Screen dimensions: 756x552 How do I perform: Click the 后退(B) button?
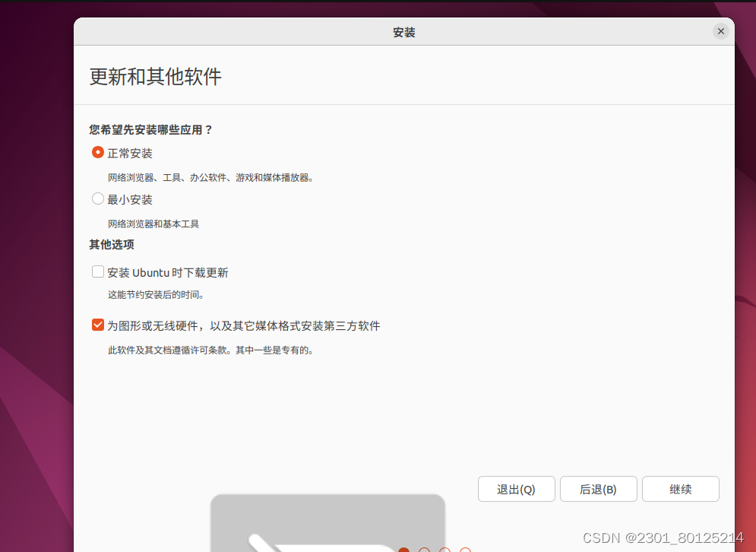(x=598, y=489)
